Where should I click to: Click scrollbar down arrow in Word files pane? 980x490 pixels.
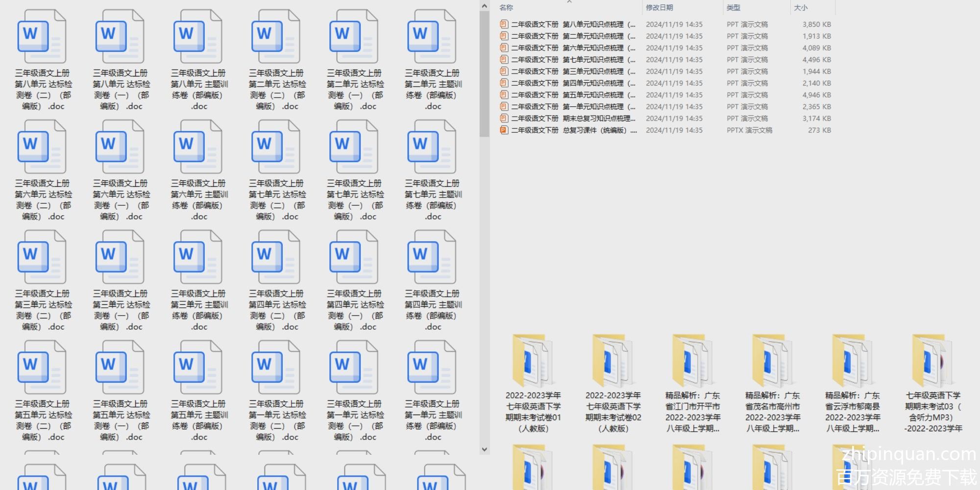click(x=484, y=449)
